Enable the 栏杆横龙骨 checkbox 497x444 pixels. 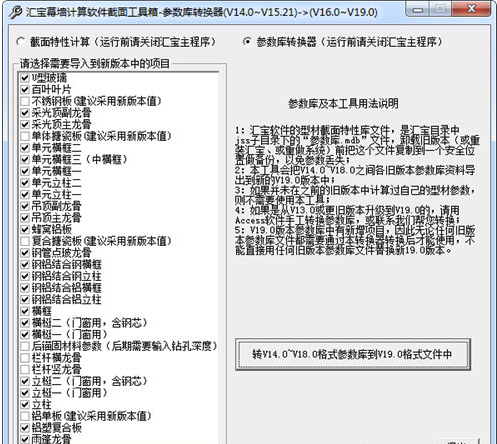tap(25, 358)
